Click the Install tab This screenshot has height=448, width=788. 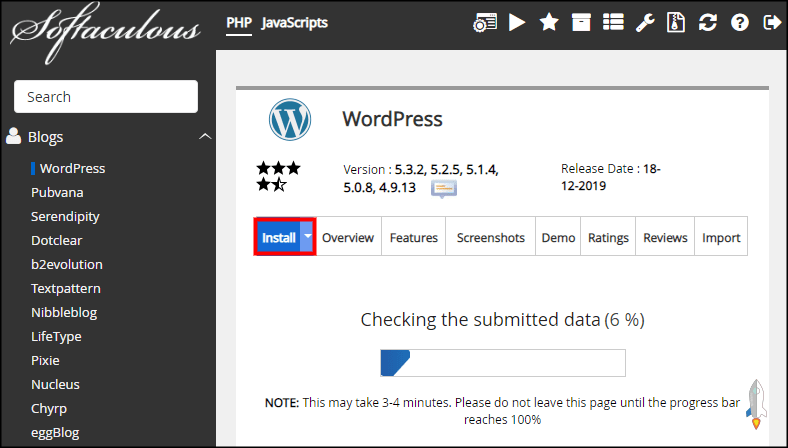point(278,237)
